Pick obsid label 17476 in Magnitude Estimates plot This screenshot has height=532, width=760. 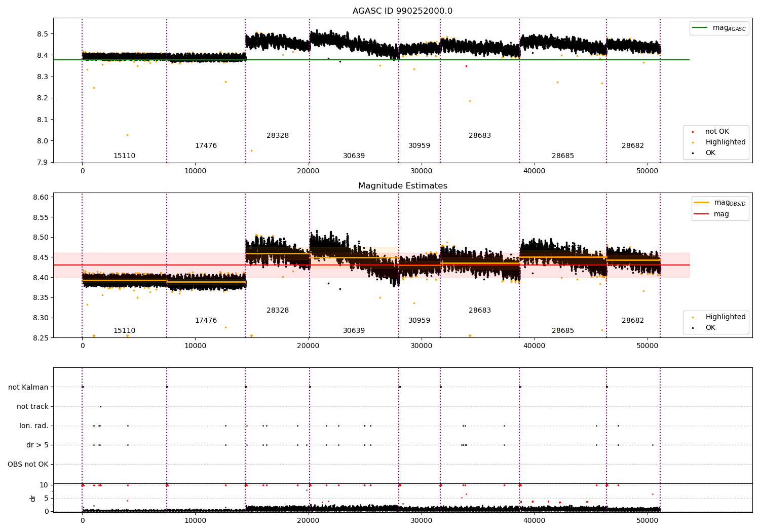[x=206, y=321]
